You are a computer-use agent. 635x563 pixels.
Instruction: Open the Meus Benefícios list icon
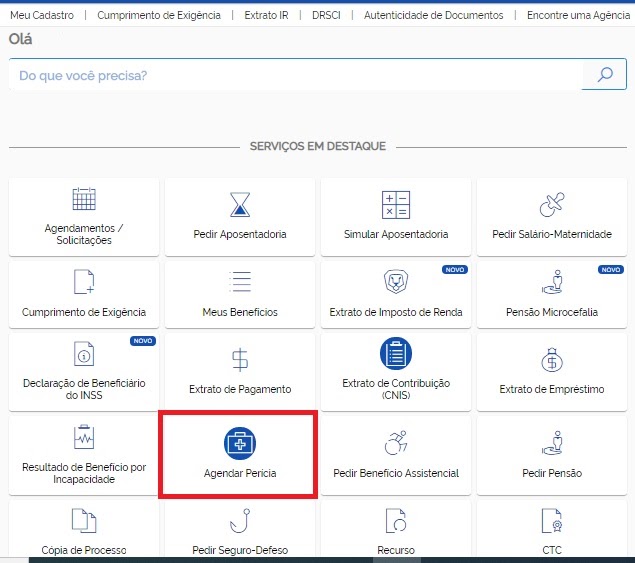[240, 281]
